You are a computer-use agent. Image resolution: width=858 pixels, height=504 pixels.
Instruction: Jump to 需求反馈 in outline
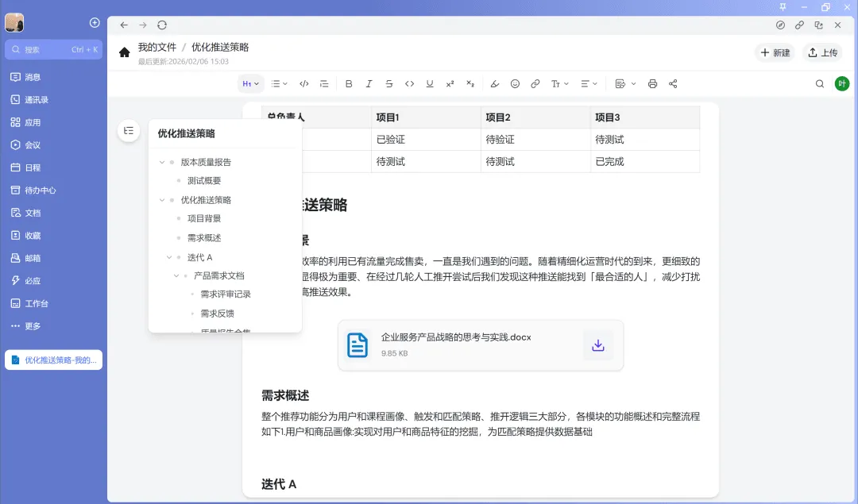click(x=217, y=314)
